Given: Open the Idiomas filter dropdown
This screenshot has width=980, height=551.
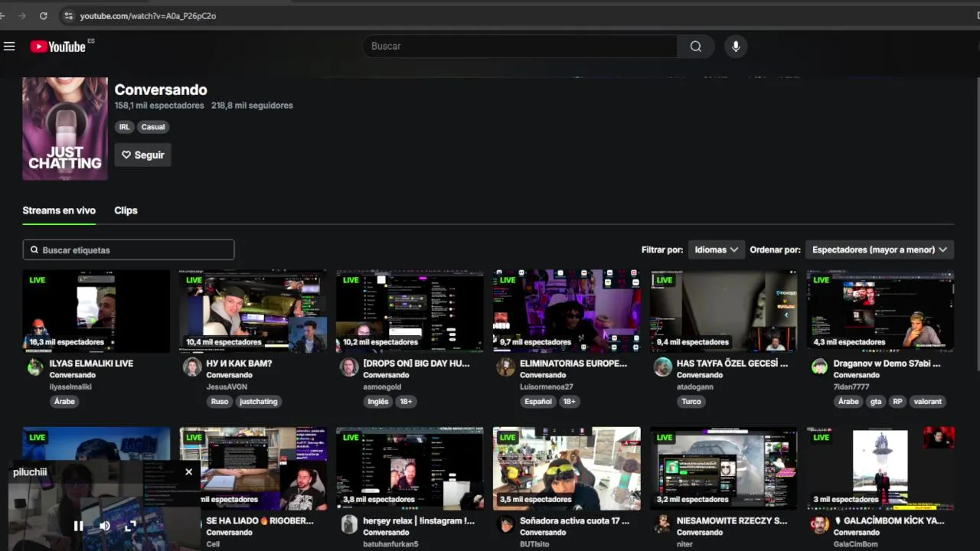Looking at the screenshot, I should point(716,249).
